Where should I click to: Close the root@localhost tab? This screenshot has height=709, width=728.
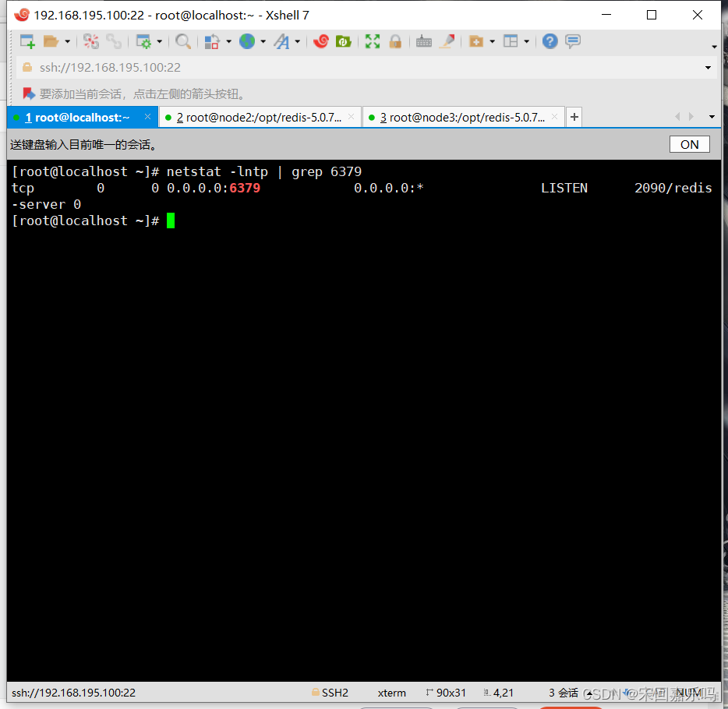[x=147, y=117]
